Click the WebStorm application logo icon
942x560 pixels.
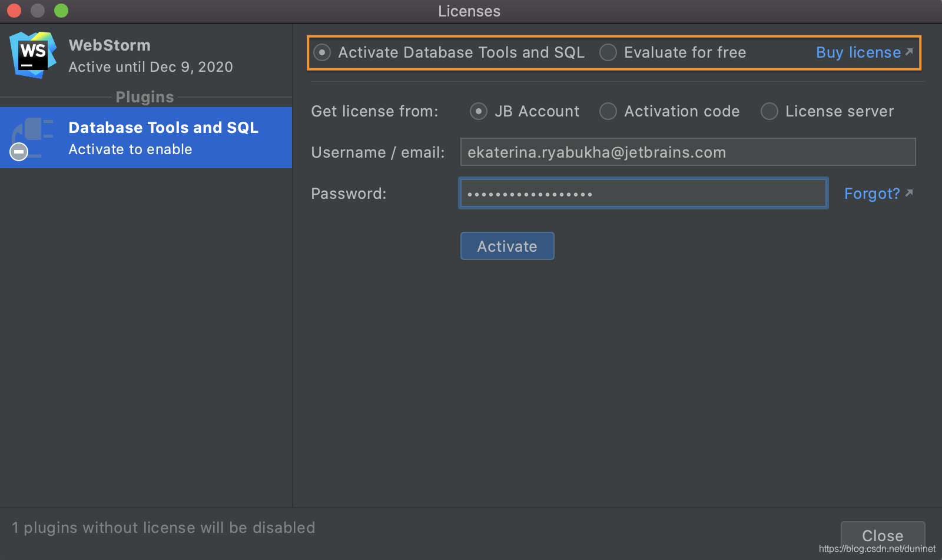pyautogui.click(x=33, y=55)
